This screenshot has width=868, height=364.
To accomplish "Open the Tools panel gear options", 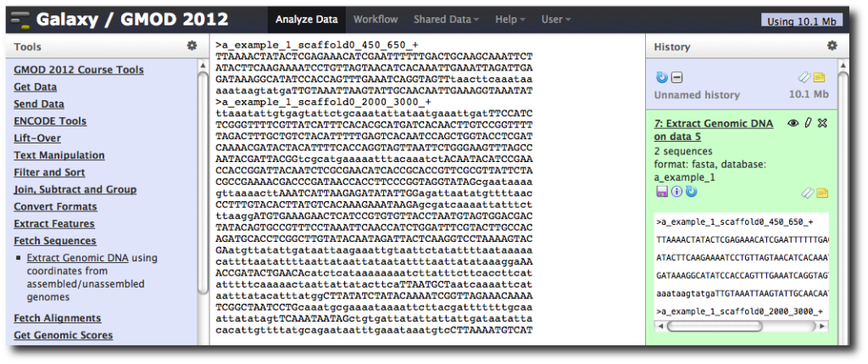I will (192, 46).
